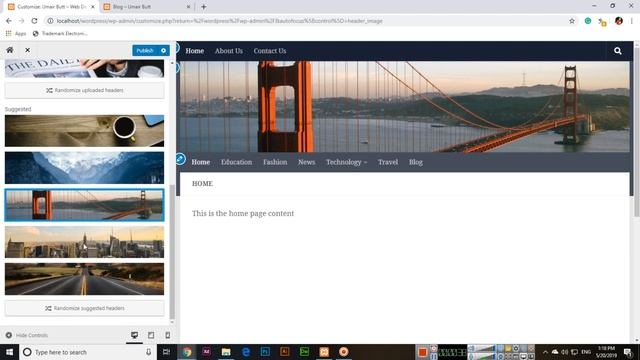Screen dimensions: 640x360
Task: Switch to mobile preview mode
Action: (168, 335)
